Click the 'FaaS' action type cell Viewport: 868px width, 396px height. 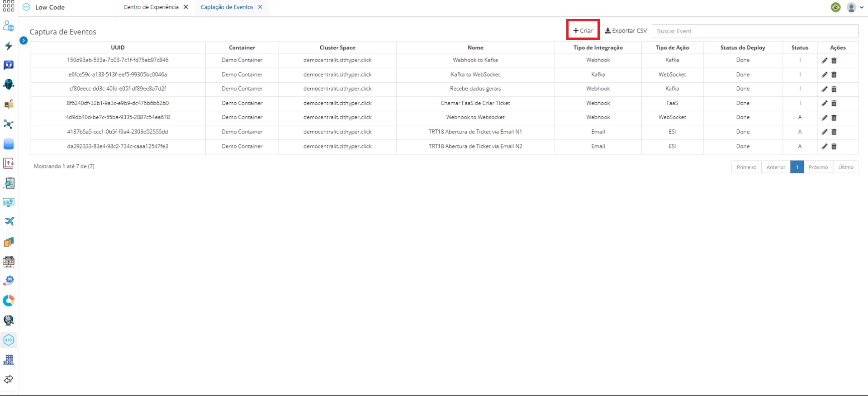(x=672, y=103)
